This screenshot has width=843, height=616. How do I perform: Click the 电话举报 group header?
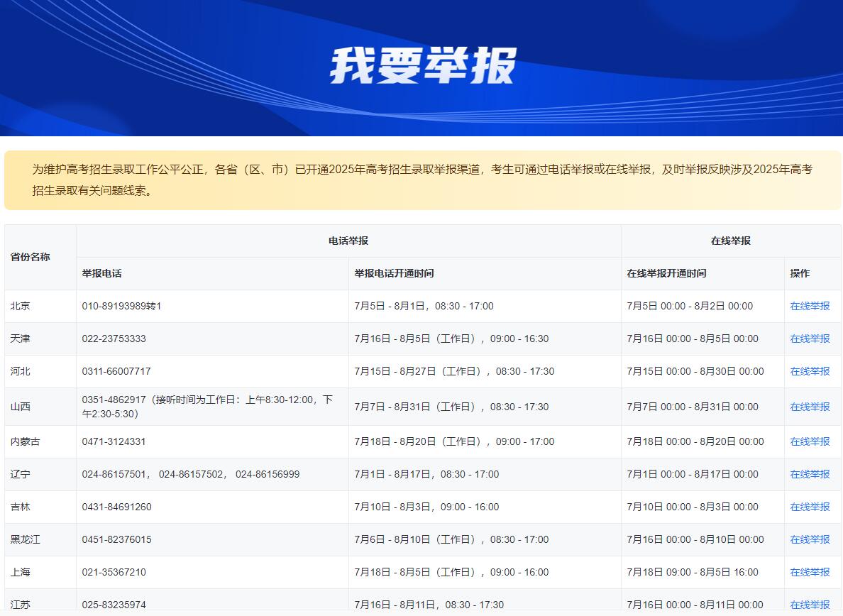click(348, 241)
